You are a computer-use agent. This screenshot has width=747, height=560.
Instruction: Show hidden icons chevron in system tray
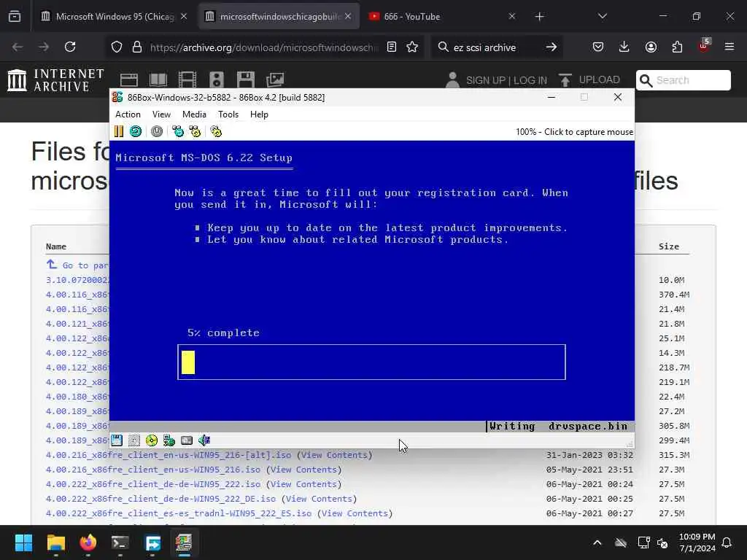tap(597, 542)
